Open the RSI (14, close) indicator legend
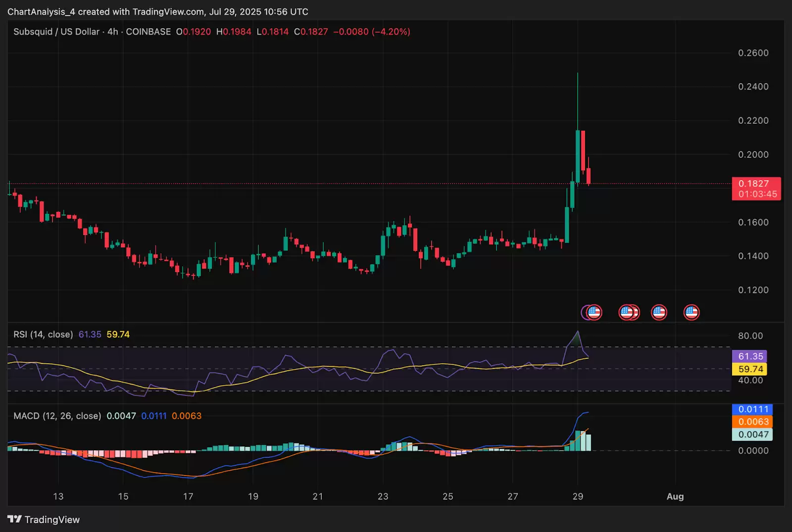 click(x=43, y=335)
